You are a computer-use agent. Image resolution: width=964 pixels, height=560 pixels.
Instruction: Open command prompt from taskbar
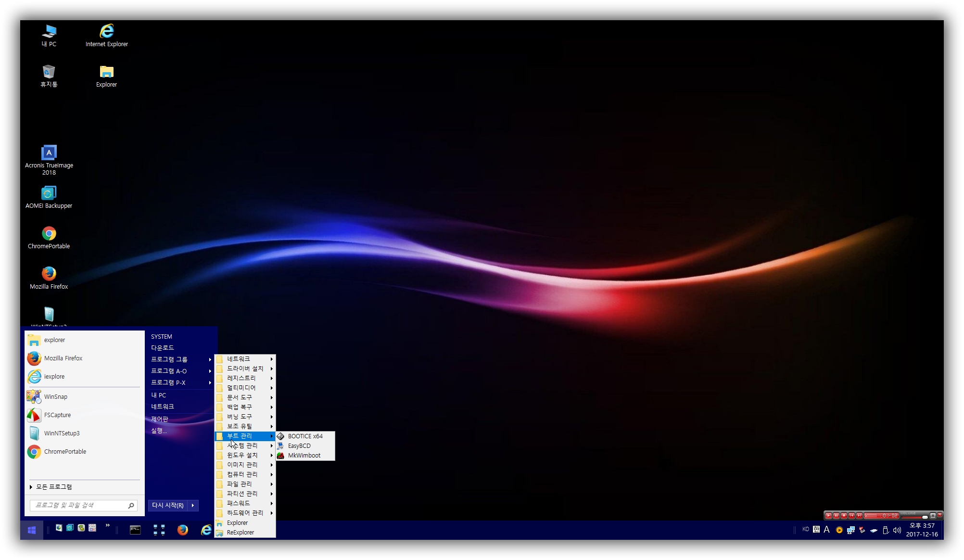(135, 530)
